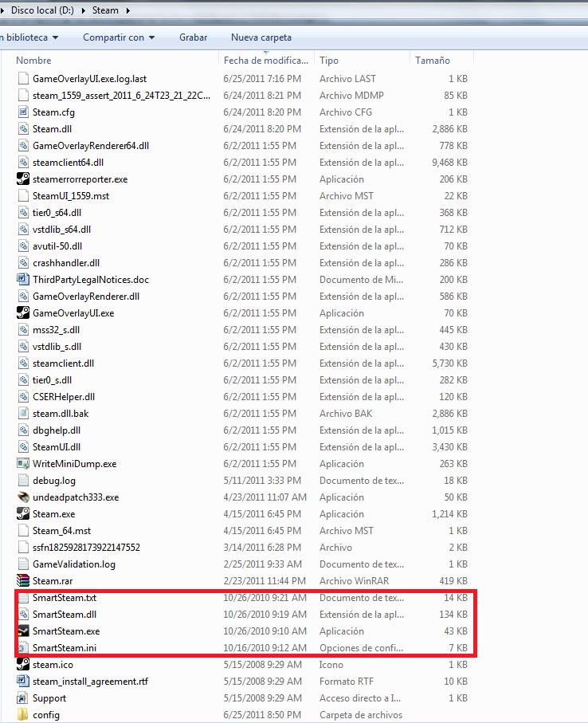This screenshot has height=723, width=588.
Task: Select the file ssfn1825928173922147552
Action: (86, 548)
